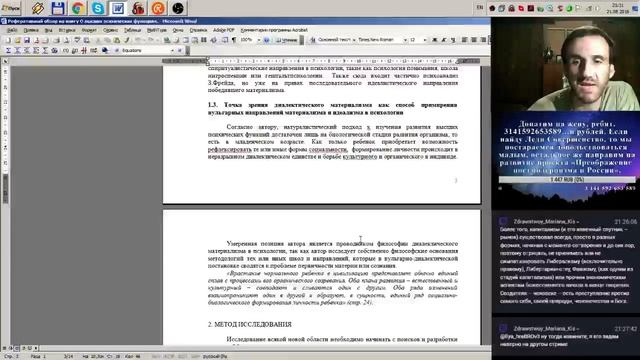
Task: Click the Open file folder icon
Action: 18,40
